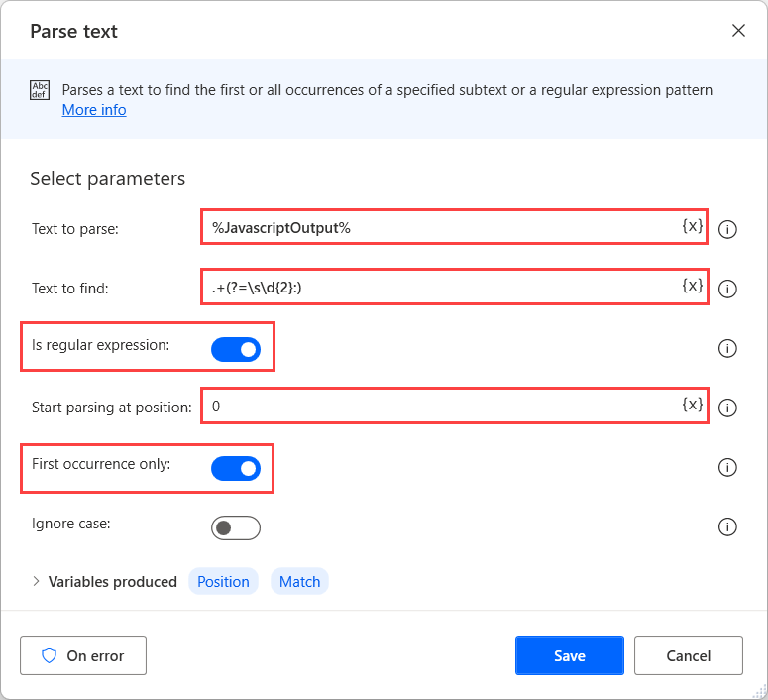Viewport: 768px width, 700px height.
Task: Turn off First occurrence only toggle
Action: tap(236, 468)
